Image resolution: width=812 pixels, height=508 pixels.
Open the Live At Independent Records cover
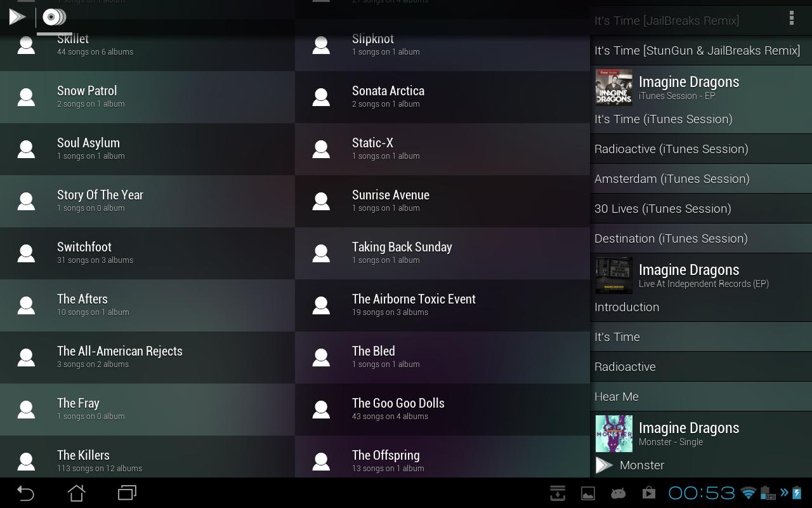(614, 276)
